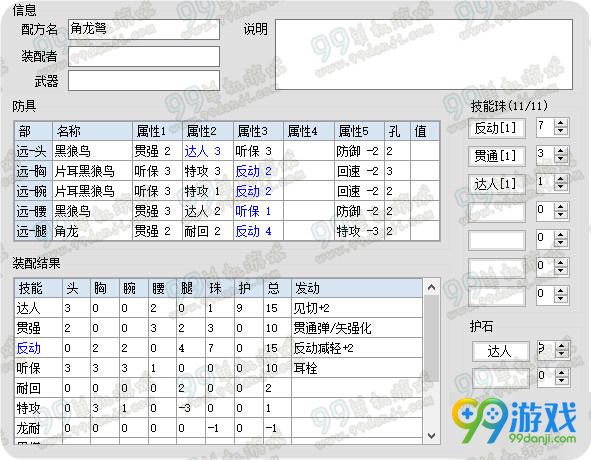Click the 属性1 column header
This screenshot has width=591, height=460.
coord(157,131)
